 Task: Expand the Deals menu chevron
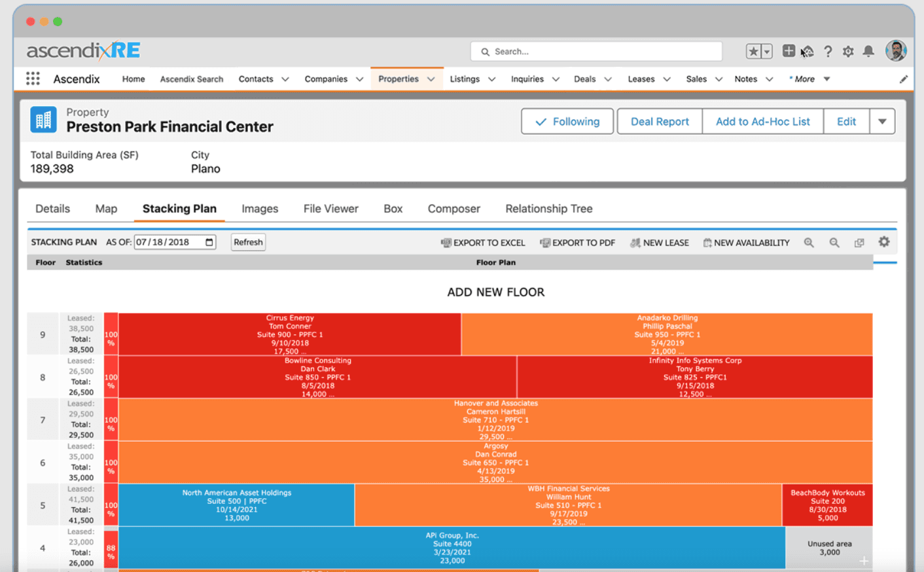[x=608, y=79]
